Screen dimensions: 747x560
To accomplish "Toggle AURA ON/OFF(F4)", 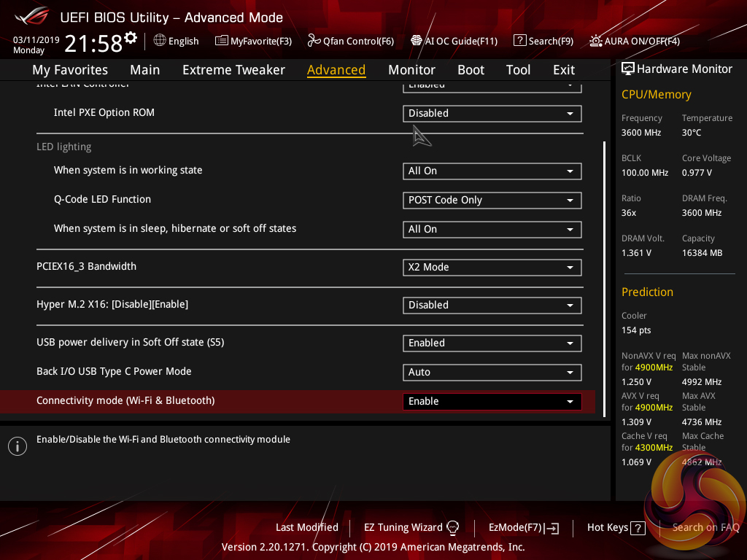I will pos(635,41).
